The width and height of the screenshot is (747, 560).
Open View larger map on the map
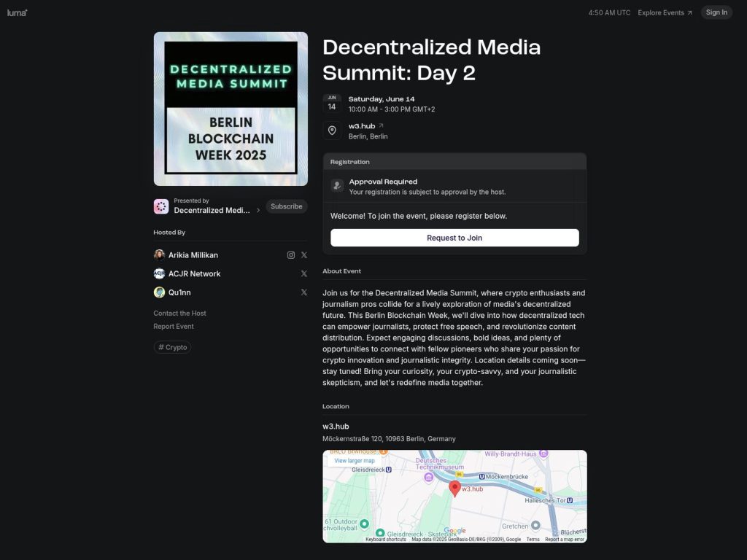pos(355,460)
